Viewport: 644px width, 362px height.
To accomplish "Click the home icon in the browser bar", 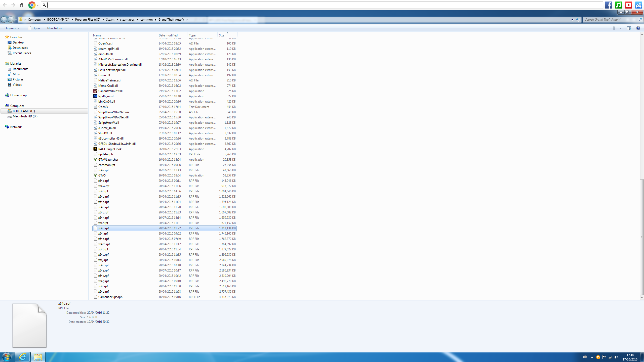I will pyautogui.click(x=21, y=5).
